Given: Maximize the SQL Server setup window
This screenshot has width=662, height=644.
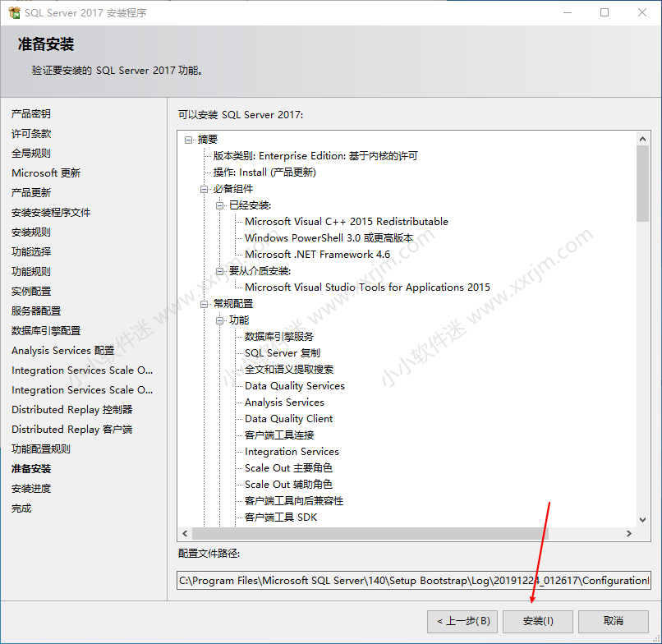Looking at the screenshot, I should click(605, 12).
